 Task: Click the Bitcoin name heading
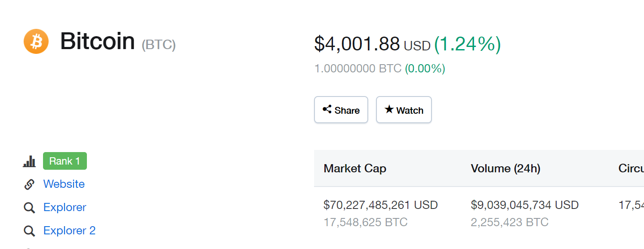tap(97, 41)
